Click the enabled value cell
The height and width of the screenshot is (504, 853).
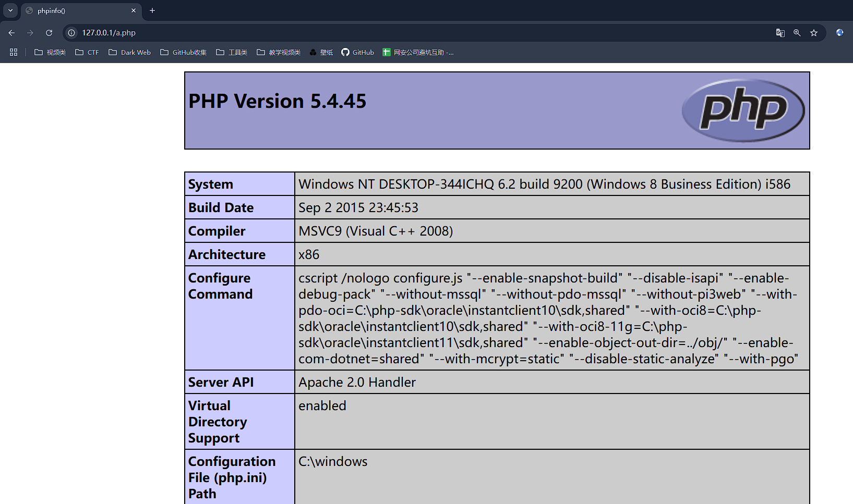pyautogui.click(x=552, y=422)
